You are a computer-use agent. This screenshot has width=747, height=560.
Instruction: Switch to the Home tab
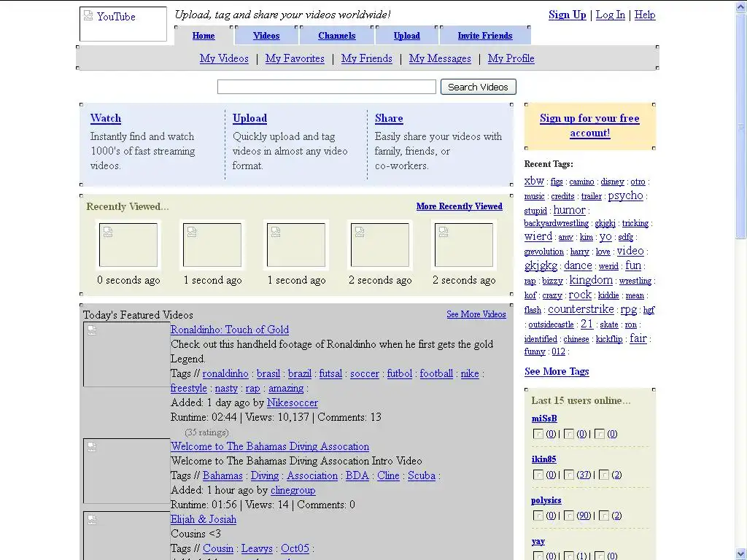point(204,36)
